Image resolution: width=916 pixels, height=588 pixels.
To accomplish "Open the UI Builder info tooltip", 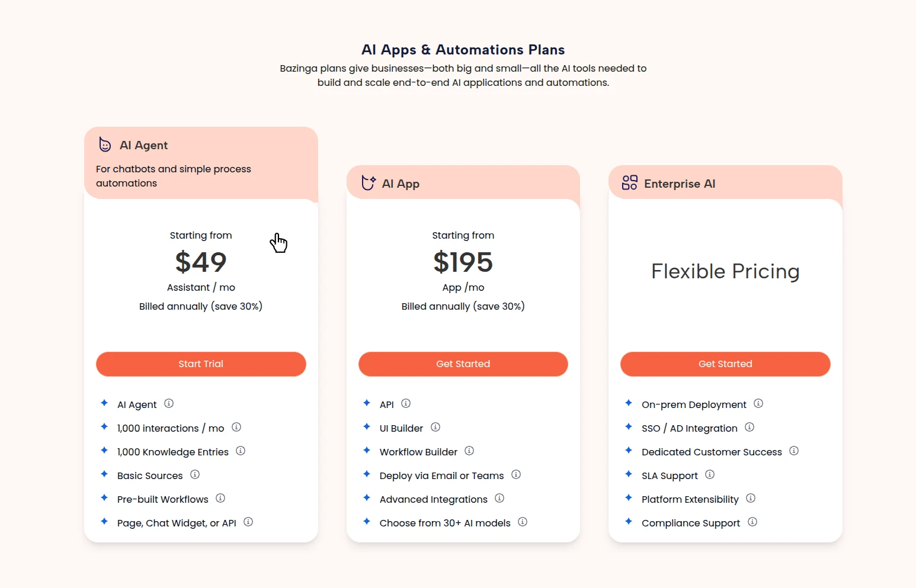I will [435, 427].
